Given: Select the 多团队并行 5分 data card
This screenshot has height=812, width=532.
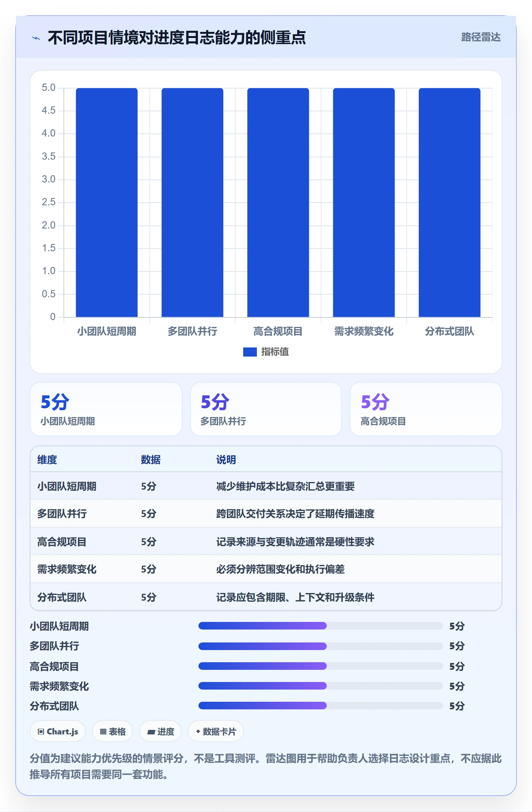Looking at the screenshot, I should click(266, 409).
